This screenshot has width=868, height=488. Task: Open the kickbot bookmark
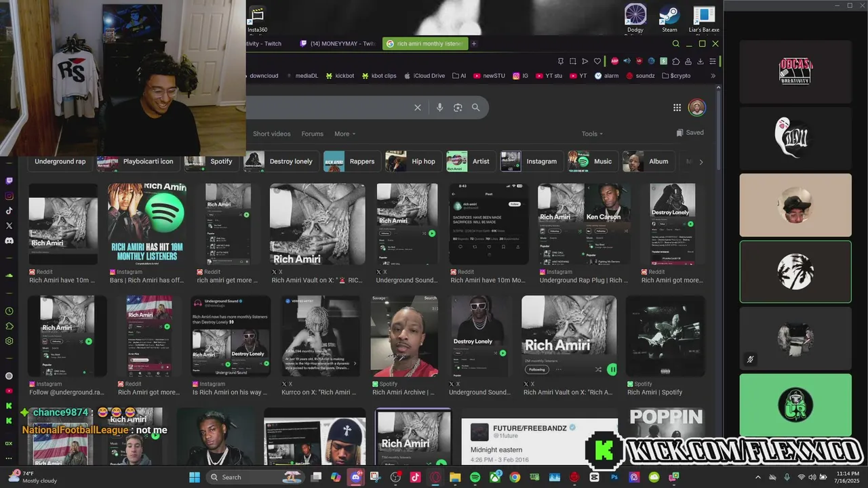pos(339,76)
